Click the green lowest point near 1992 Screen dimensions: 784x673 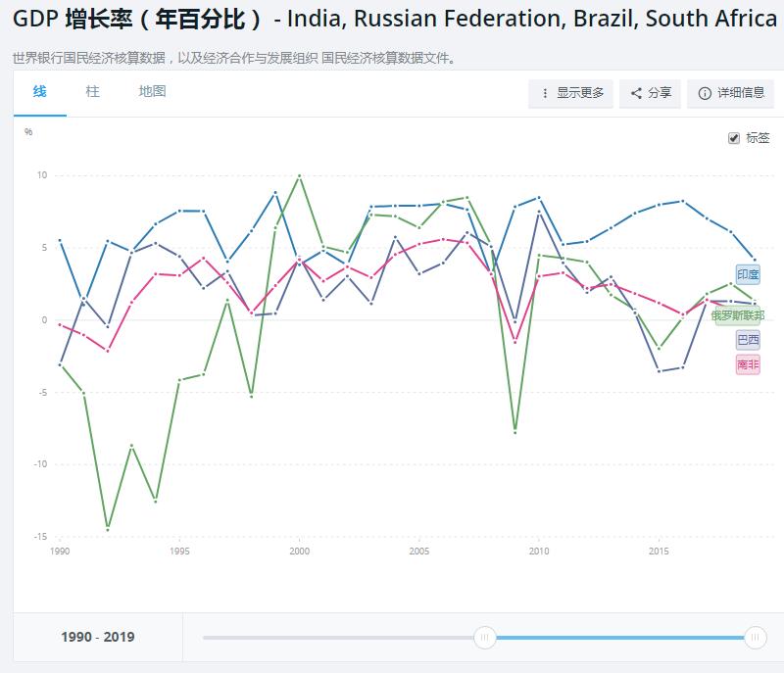(107, 529)
